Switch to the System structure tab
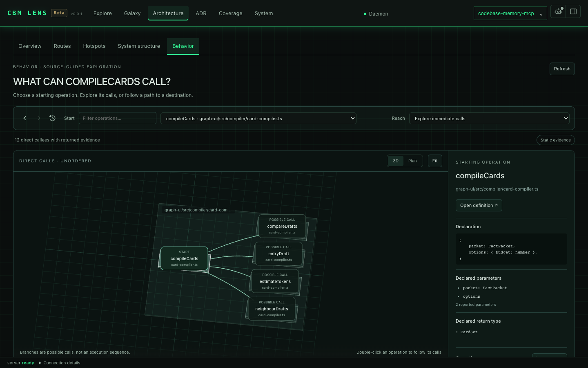The height and width of the screenshot is (368, 588). (139, 46)
